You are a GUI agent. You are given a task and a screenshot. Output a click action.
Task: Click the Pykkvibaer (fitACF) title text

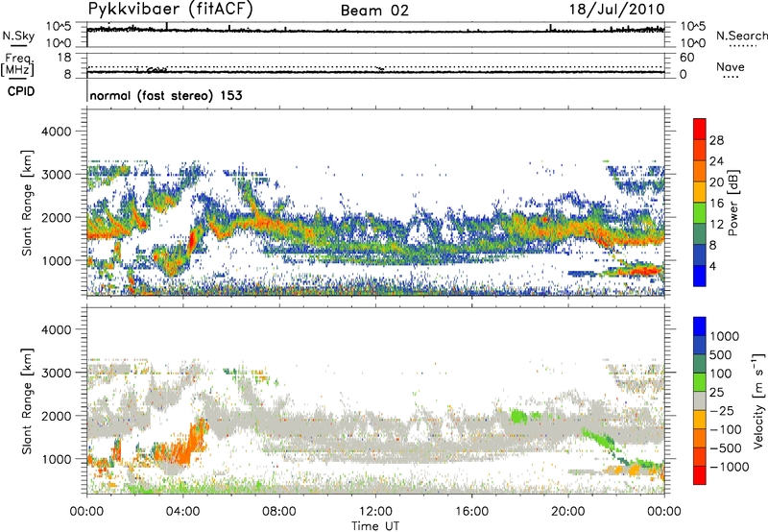[x=171, y=10]
